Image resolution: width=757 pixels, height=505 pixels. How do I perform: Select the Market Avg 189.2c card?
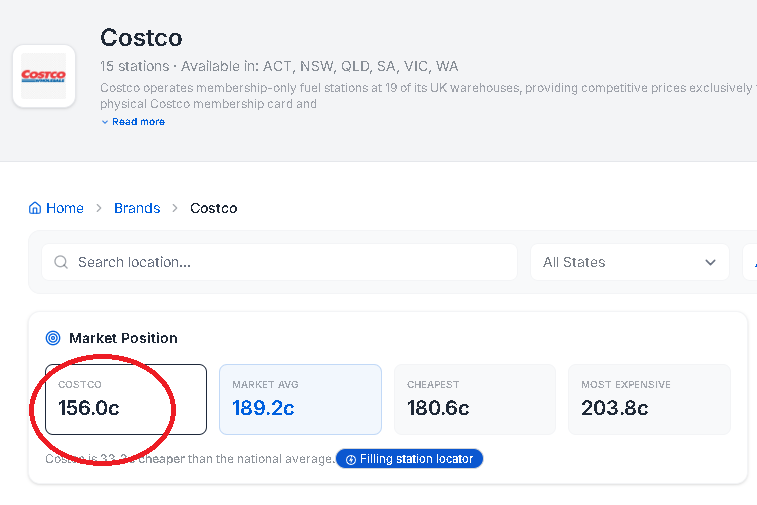[x=300, y=399]
